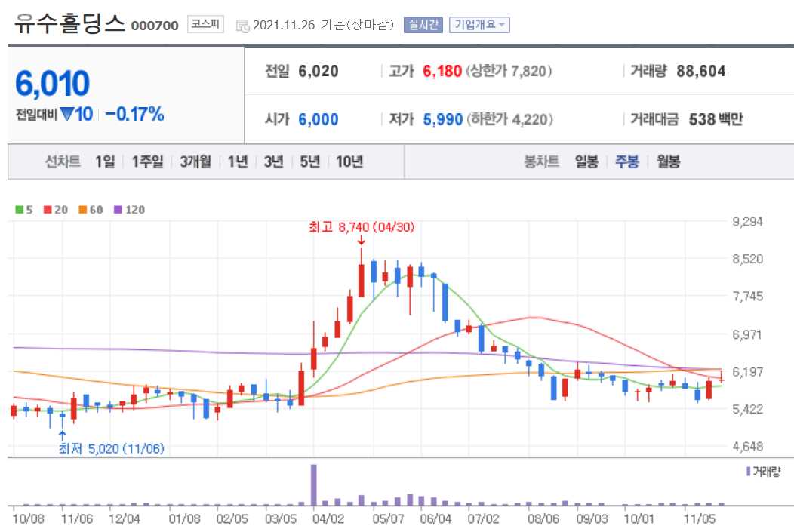The height and width of the screenshot is (532, 794).
Task: Switch to the 3개월 three-month chart tab
Action: 195,161
